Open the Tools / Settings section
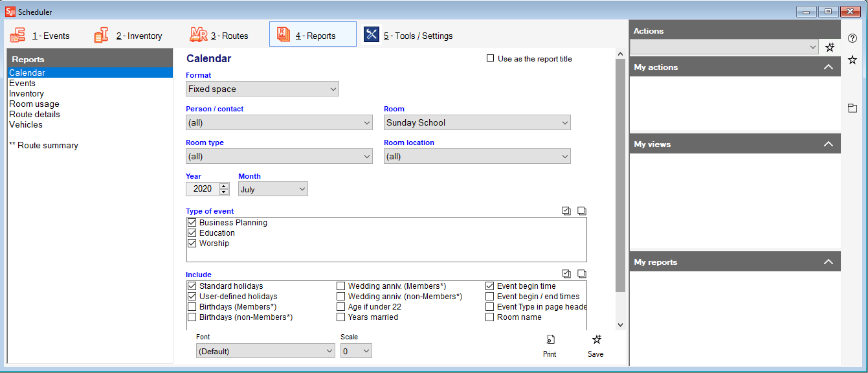Viewport: 868px width, 373px height. pos(408,36)
